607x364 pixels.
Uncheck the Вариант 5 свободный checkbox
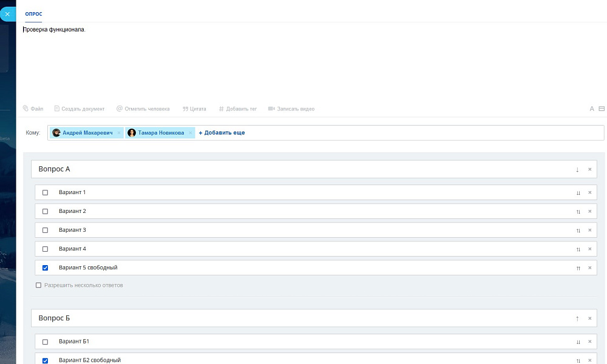tap(45, 268)
